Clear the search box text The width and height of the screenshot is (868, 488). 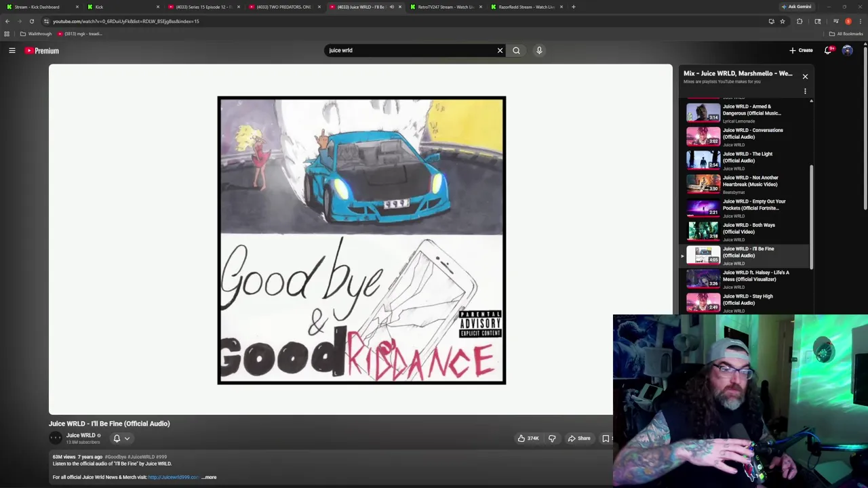(500, 50)
